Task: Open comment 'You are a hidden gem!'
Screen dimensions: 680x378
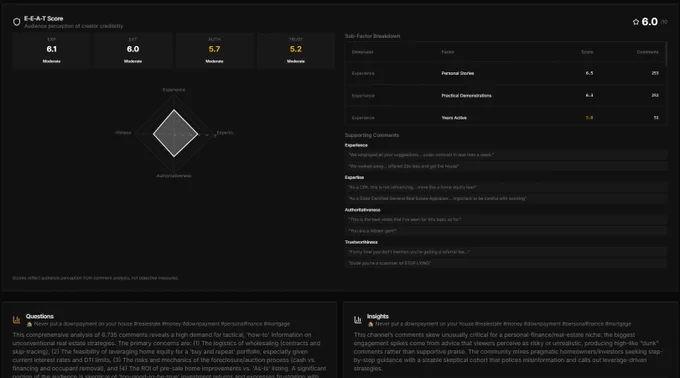Action: coord(506,231)
